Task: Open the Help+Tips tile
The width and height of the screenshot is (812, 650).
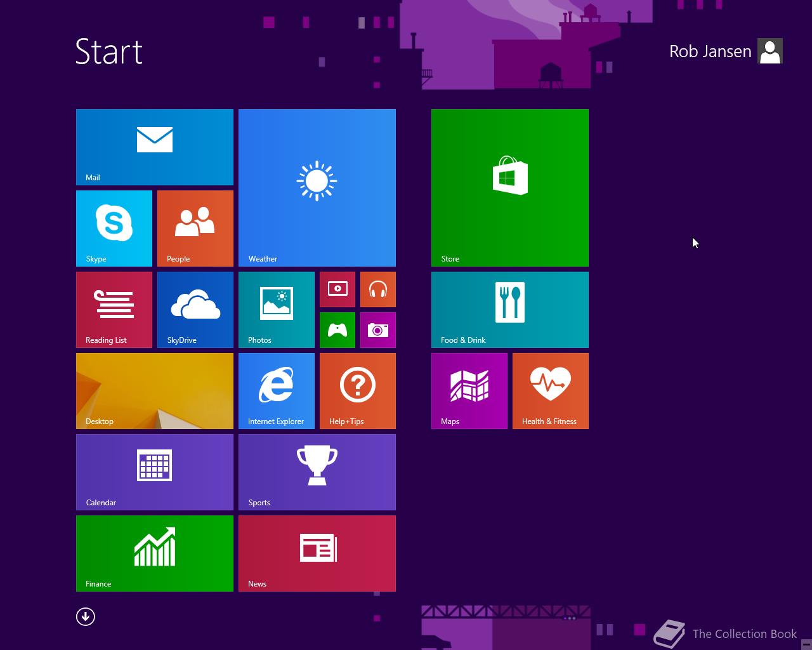Action: tap(358, 391)
